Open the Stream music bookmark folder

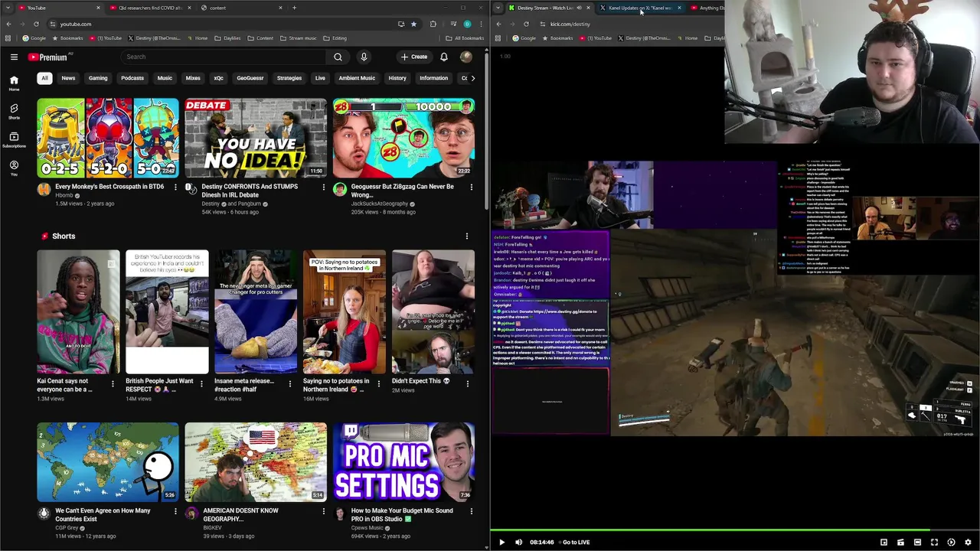[x=299, y=38]
